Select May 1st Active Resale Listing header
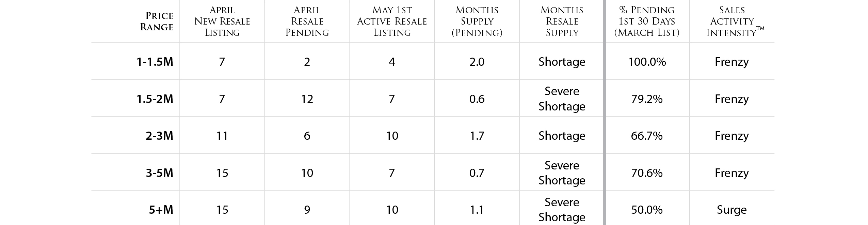Screen dimensions: 868x225 pos(392,21)
